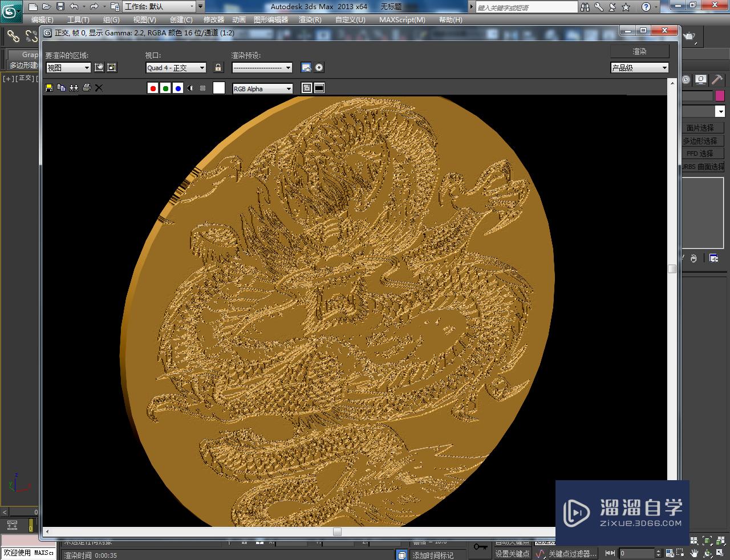Screen dimensions: 730x560
Task: Click the key lock selection icon
Action: 481,546
